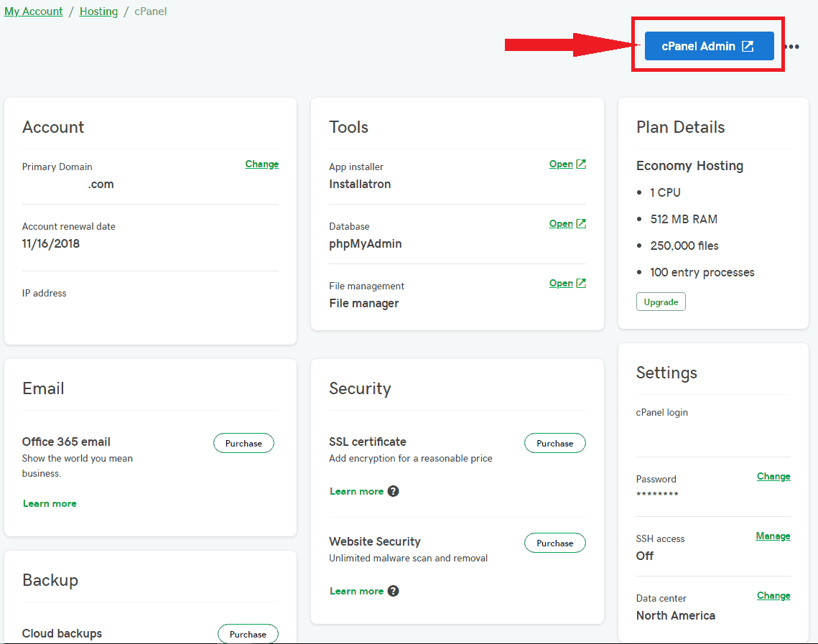Click help icon next to Website Security Learn more
This screenshot has width=818, height=644.
(x=394, y=591)
